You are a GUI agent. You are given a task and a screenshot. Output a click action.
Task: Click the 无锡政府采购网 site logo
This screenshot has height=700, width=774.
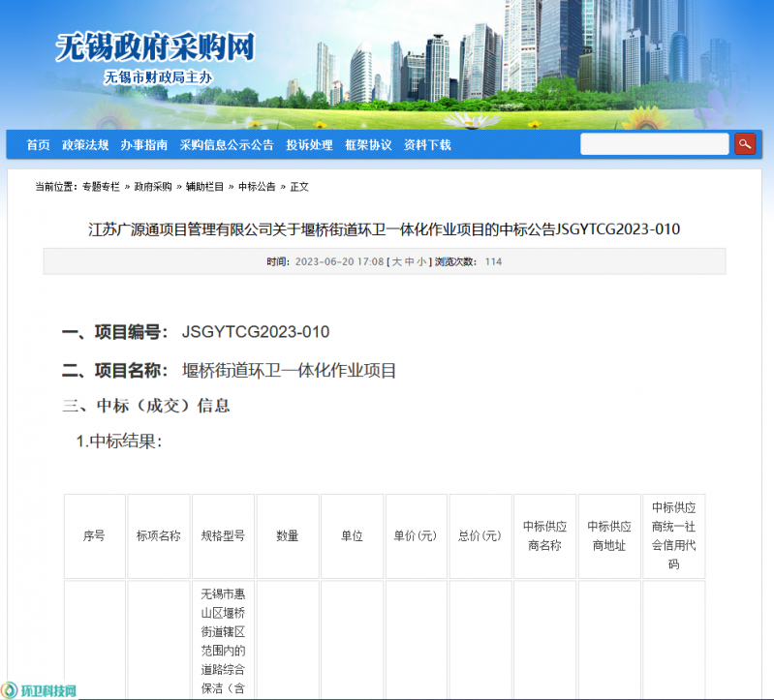[x=155, y=46]
